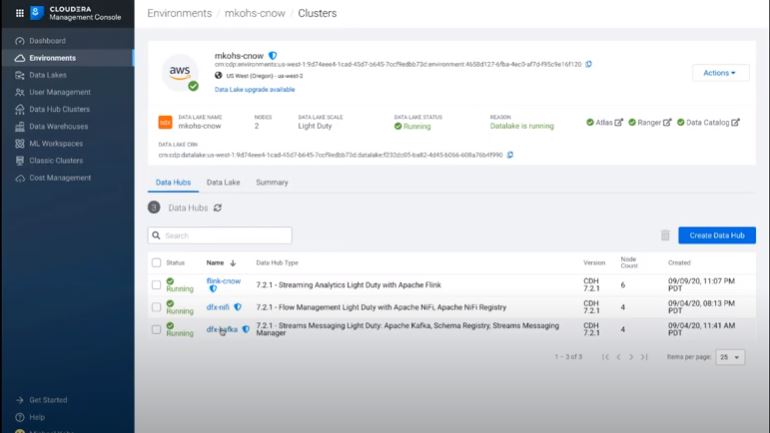Click the trash delete icon
Viewport: 770px width, 433px height.
tap(665, 235)
